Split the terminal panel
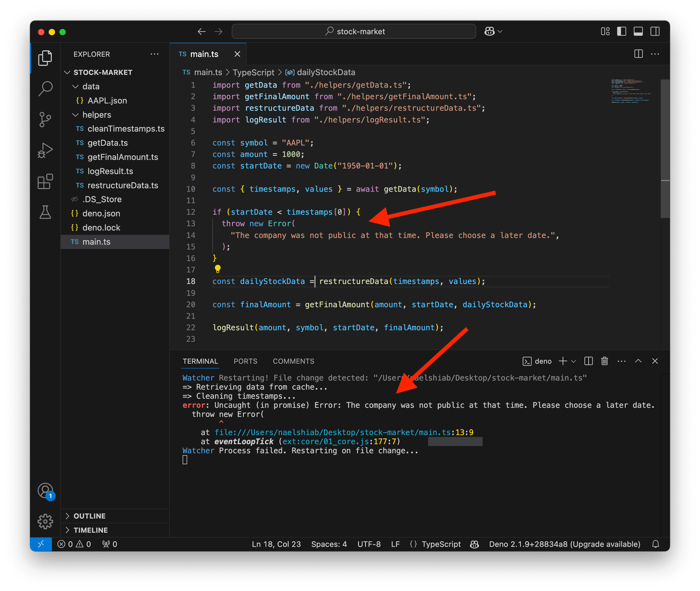This screenshot has height=591, width=700. click(x=589, y=361)
